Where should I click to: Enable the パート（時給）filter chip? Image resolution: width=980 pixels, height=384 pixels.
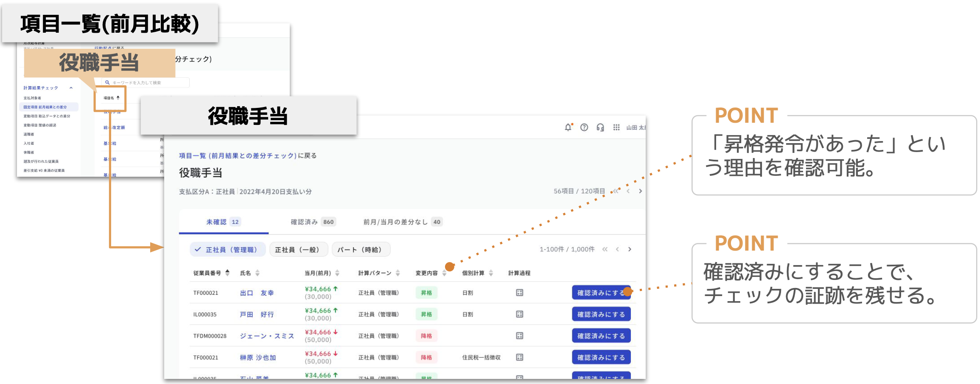click(x=361, y=250)
